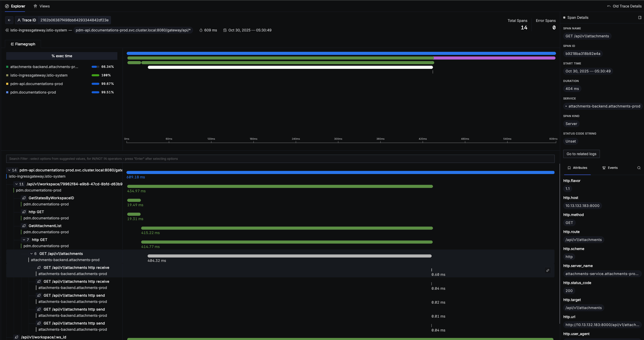Screen dimensions: 644x340
Task: Click the white highlighted flamegraph bar
Action: point(290,67)
